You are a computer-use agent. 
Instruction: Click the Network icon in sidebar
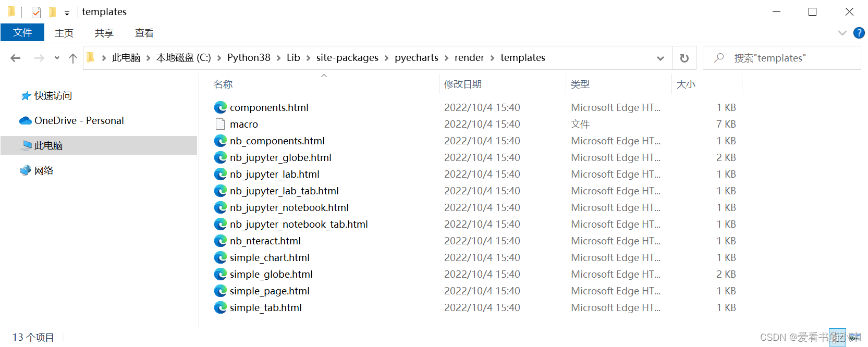[26, 170]
